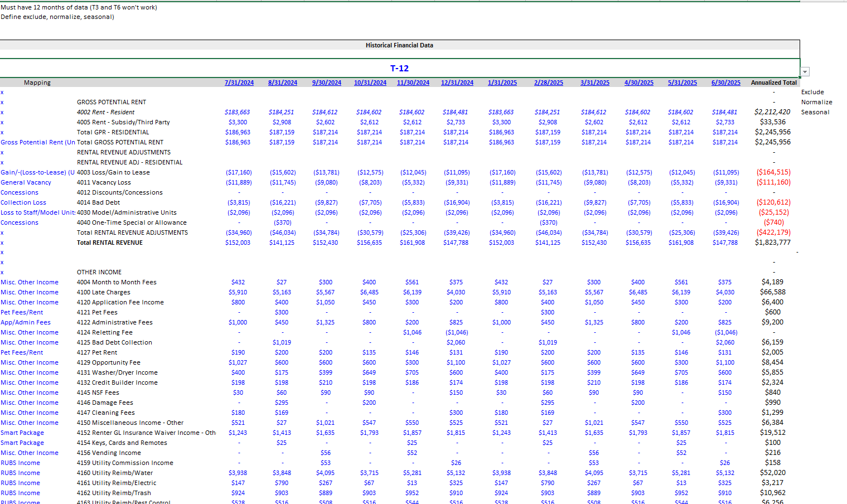847x504 pixels.
Task: Click the Exclude label cell
Action: (x=812, y=92)
